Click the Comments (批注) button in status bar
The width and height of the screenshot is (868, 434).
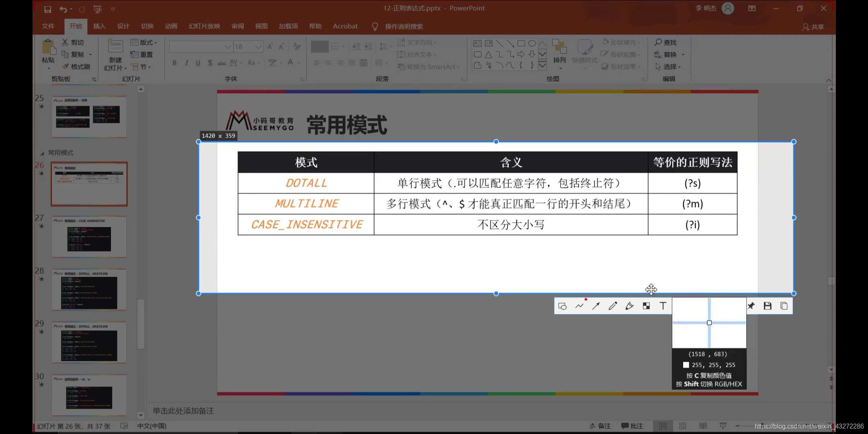632,426
